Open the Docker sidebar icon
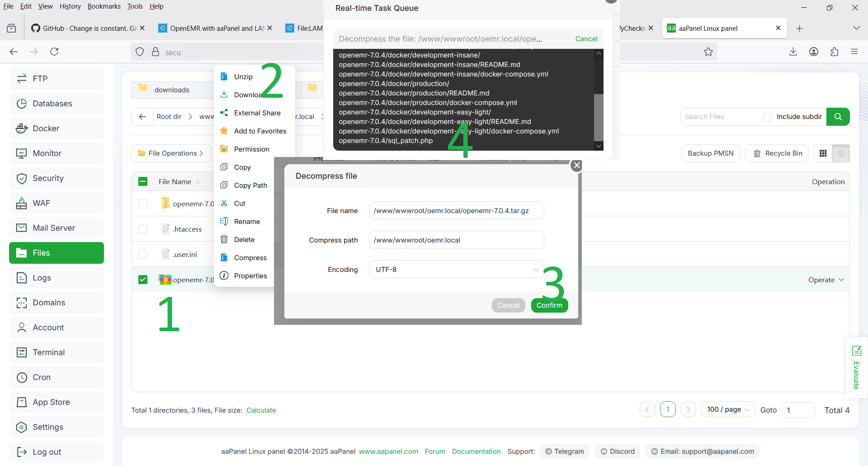The width and height of the screenshot is (868, 466). tap(21, 128)
